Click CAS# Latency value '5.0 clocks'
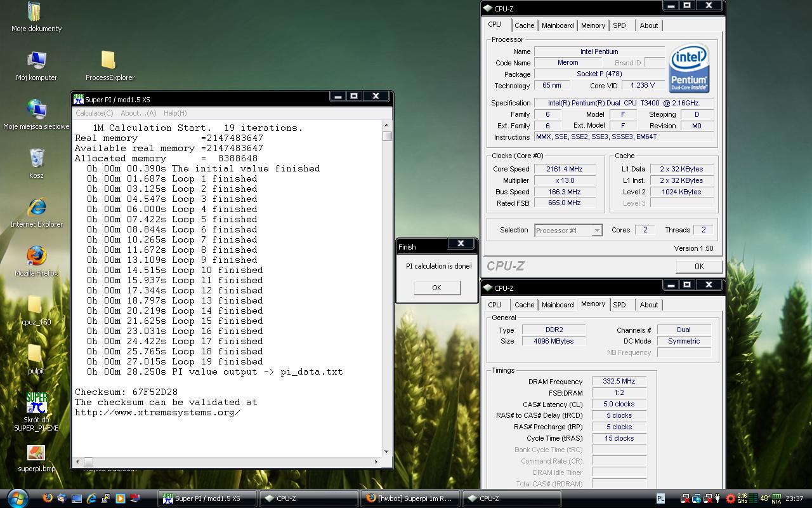Image resolution: width=812 pixels, height=508 pixels. tap(620, 404)
